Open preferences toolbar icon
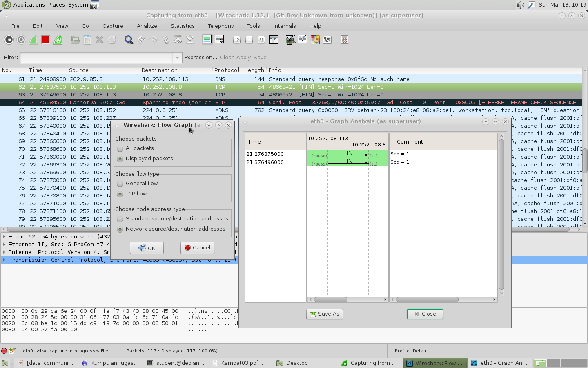588x368 pixels. click(x=327, y=40)
